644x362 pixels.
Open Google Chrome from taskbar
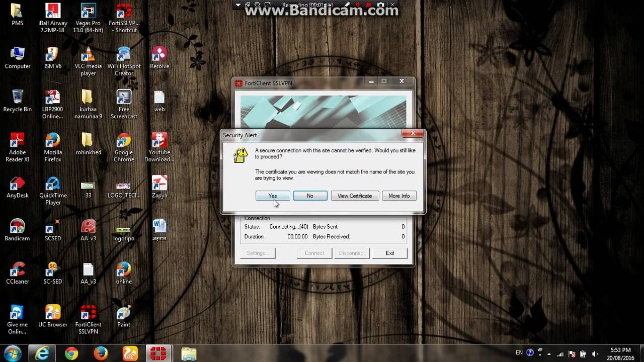coord(71,354)
